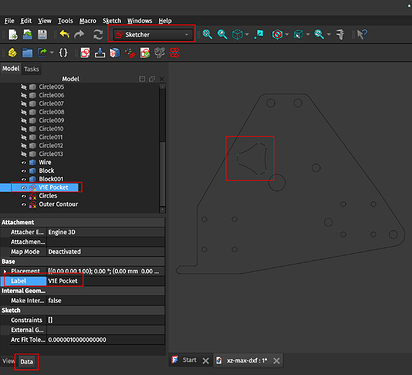Expand the Placement property row
Image resolution: width=412 pixels, height=375 pixels.
coord(5,271)
